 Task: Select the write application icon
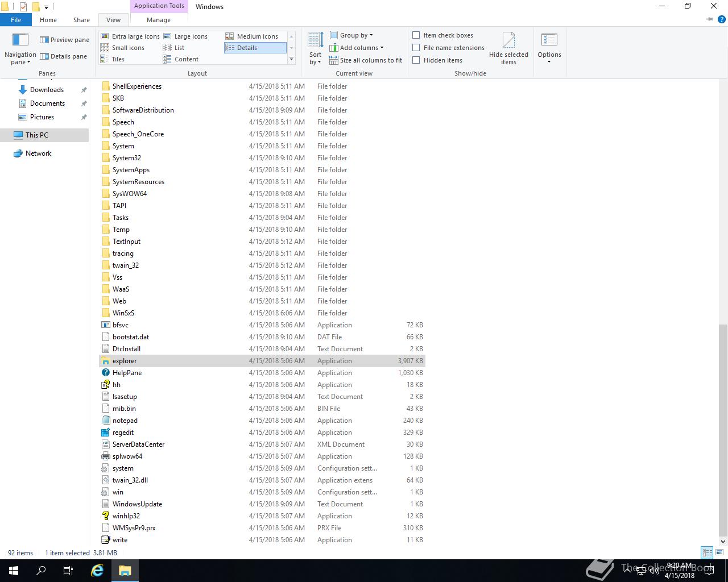[105, 540]
